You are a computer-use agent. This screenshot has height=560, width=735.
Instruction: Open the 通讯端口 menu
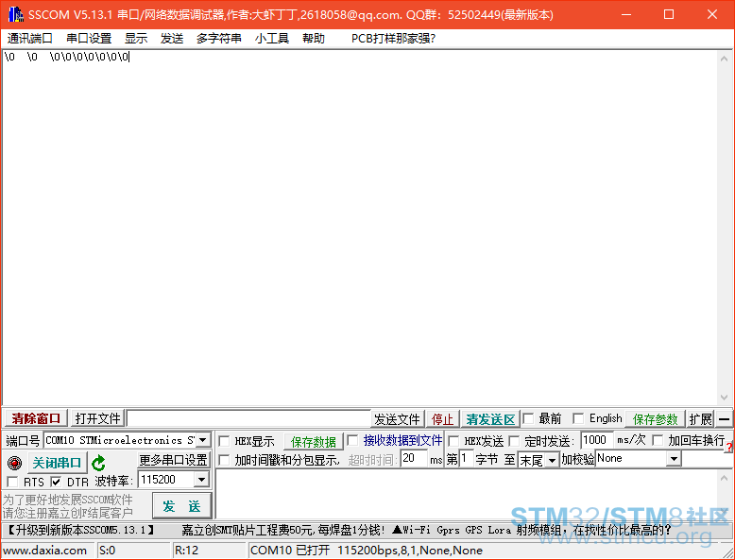[29, 39]
